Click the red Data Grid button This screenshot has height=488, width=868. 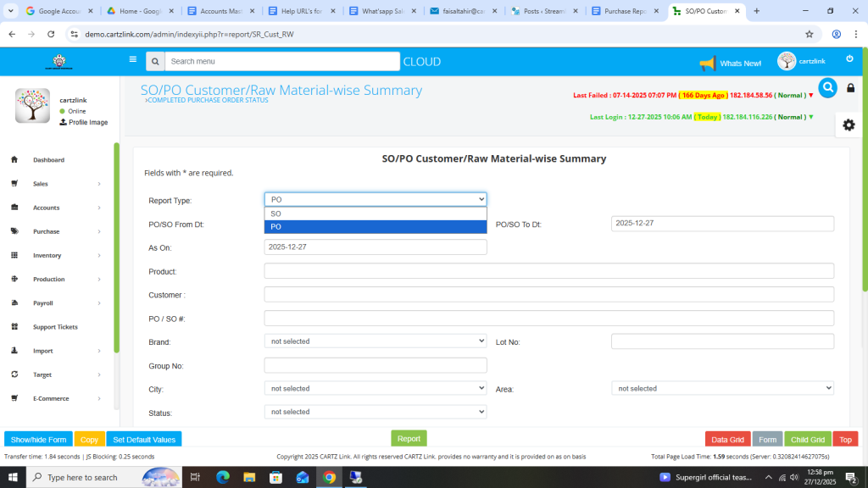(x=727, y=440)
